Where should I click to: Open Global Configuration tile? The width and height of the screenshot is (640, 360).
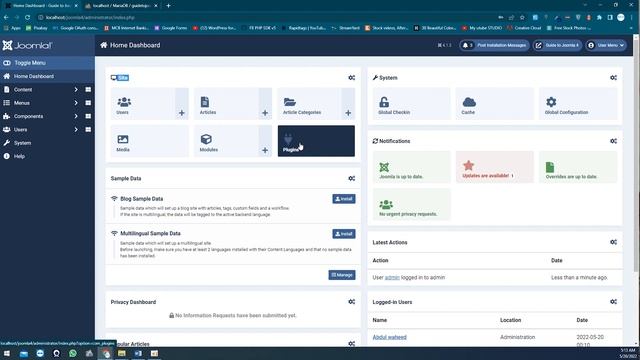(x=578, y=104)
